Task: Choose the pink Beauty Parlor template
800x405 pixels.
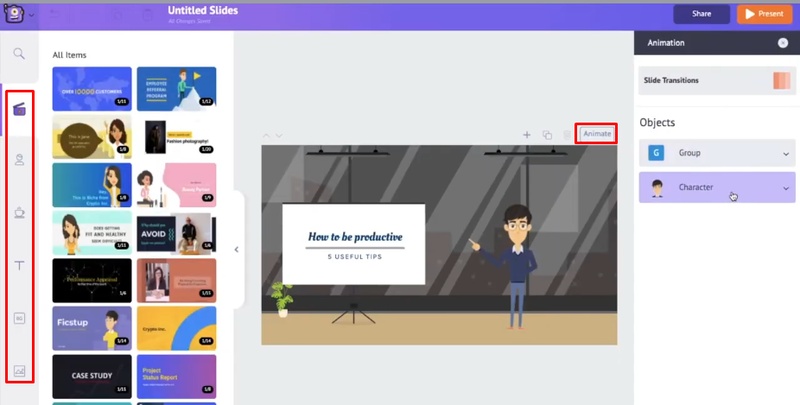Action: tap(177, 185)
